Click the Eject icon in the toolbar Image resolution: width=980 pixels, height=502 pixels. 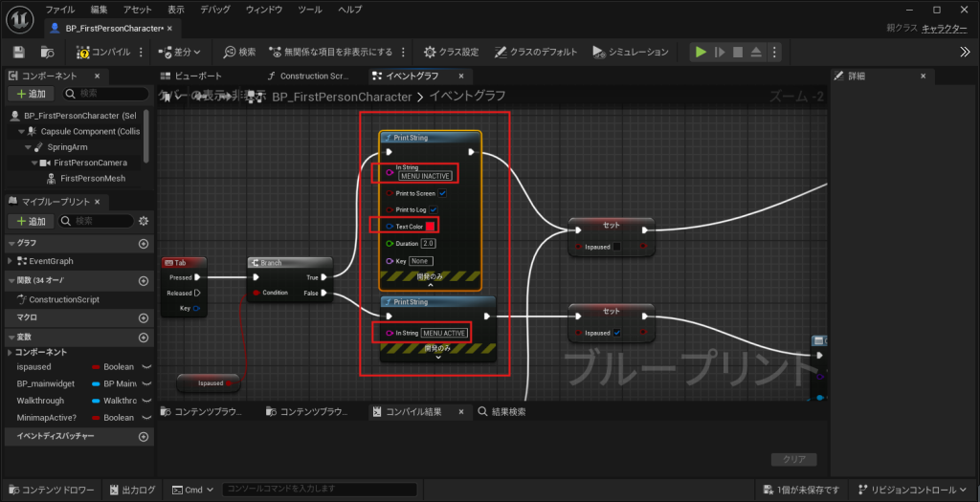[x=756, y=52]
